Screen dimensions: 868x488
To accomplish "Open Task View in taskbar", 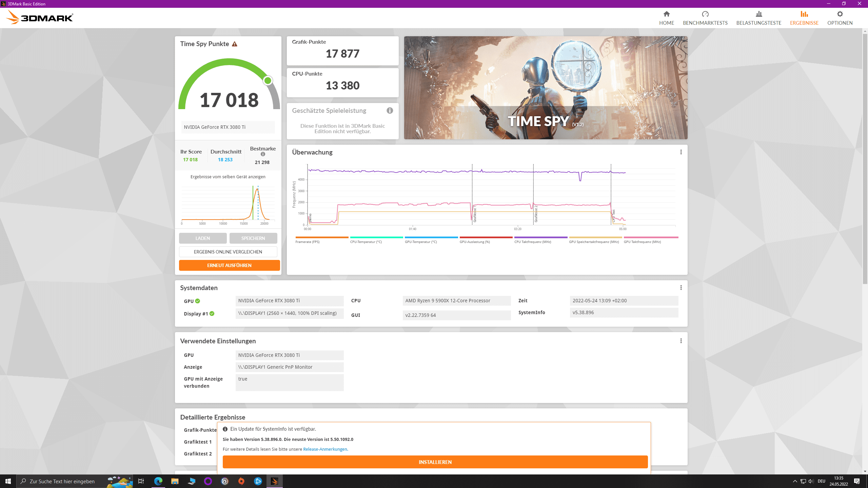I will pos(141,481).
